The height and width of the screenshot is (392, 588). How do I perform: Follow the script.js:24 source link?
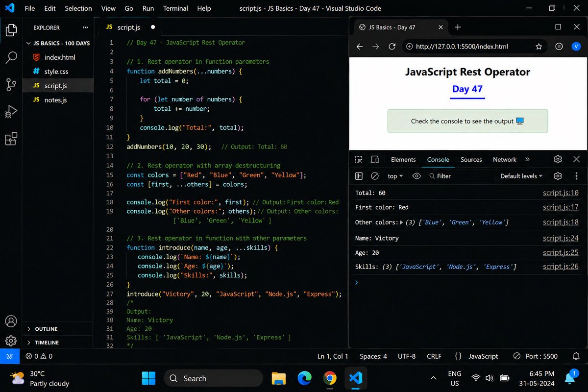(561, 238)
